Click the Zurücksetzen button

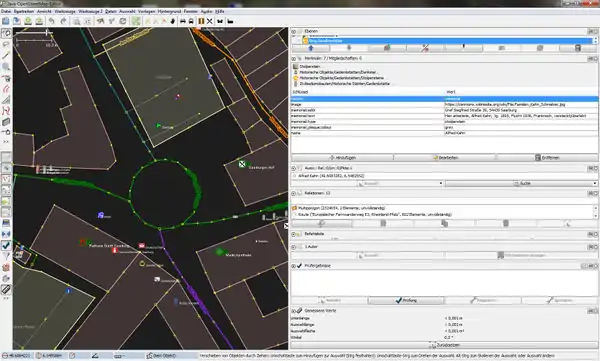point(444,345)
